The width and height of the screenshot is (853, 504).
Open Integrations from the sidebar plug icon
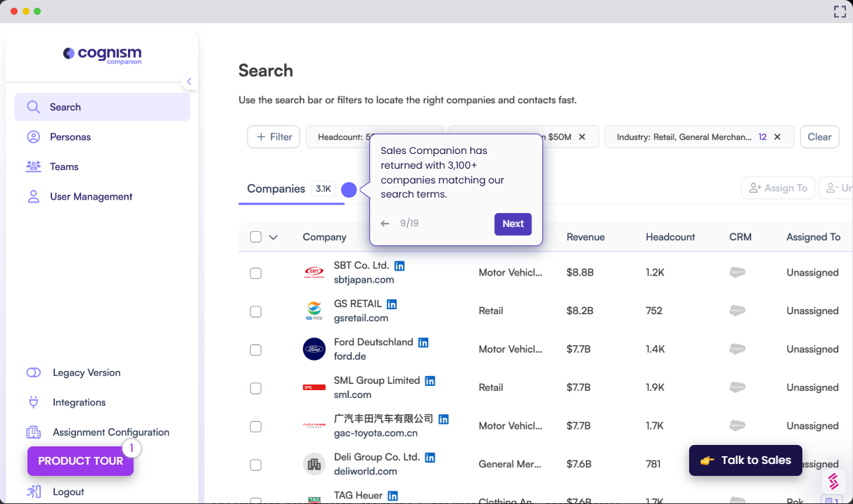33,402
